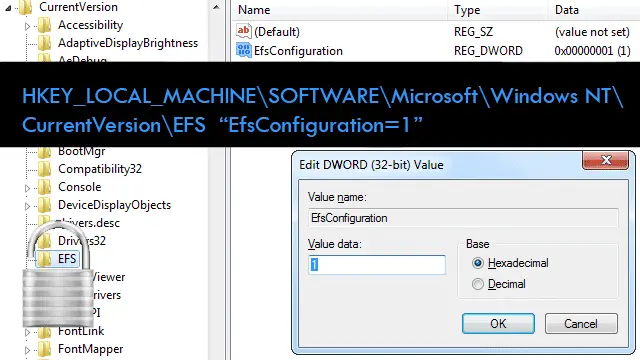640x360 pixels.
Task: Choose the Decimal base option
Action: coord(478,284)
